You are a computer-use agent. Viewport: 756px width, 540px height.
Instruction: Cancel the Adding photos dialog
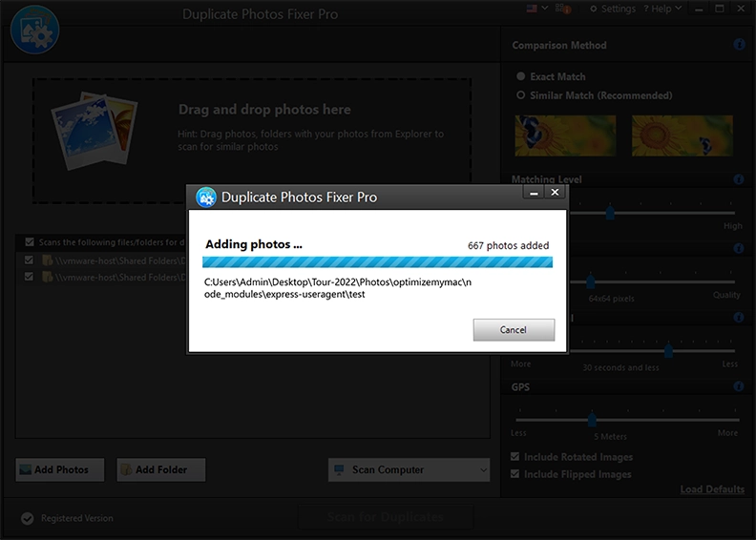point(514,330)
